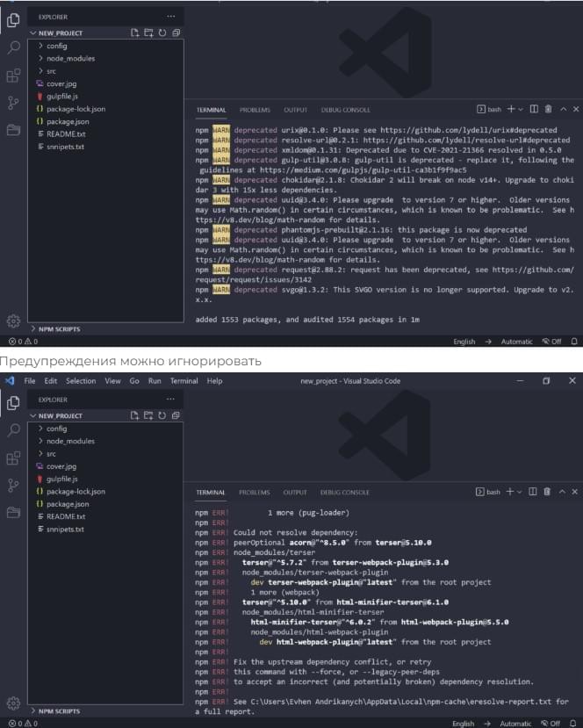Switch to PROBLEMS tab in lower window
The image size is (583, 728).
255,492
